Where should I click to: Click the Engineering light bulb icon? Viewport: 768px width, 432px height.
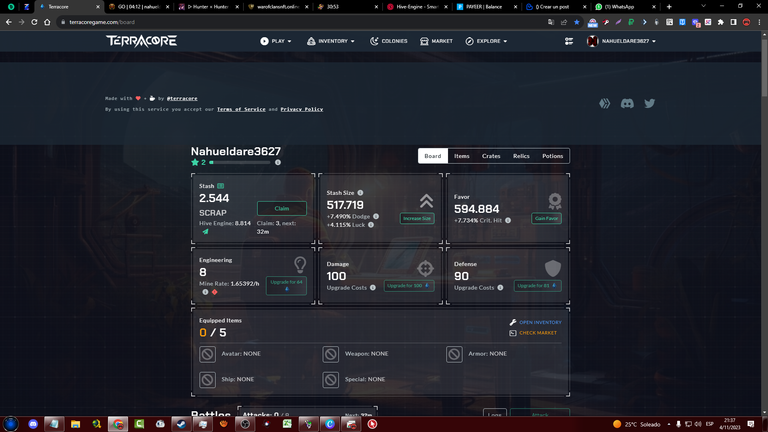300,265
